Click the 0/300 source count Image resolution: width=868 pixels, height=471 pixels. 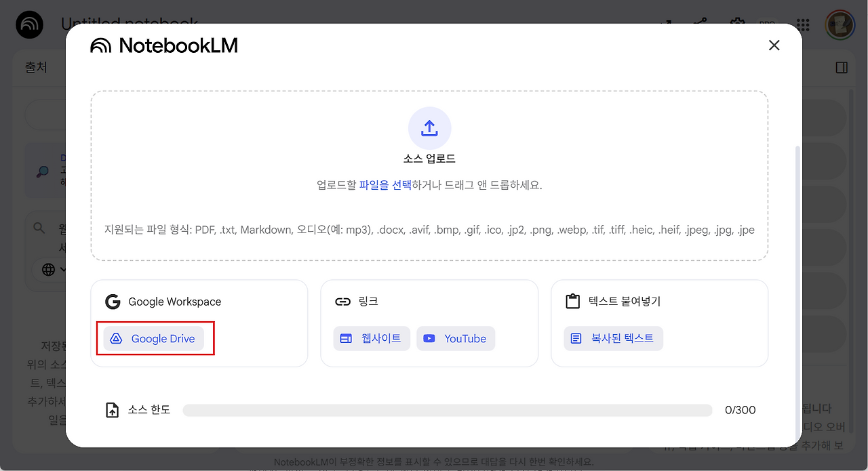pos(740,410)
